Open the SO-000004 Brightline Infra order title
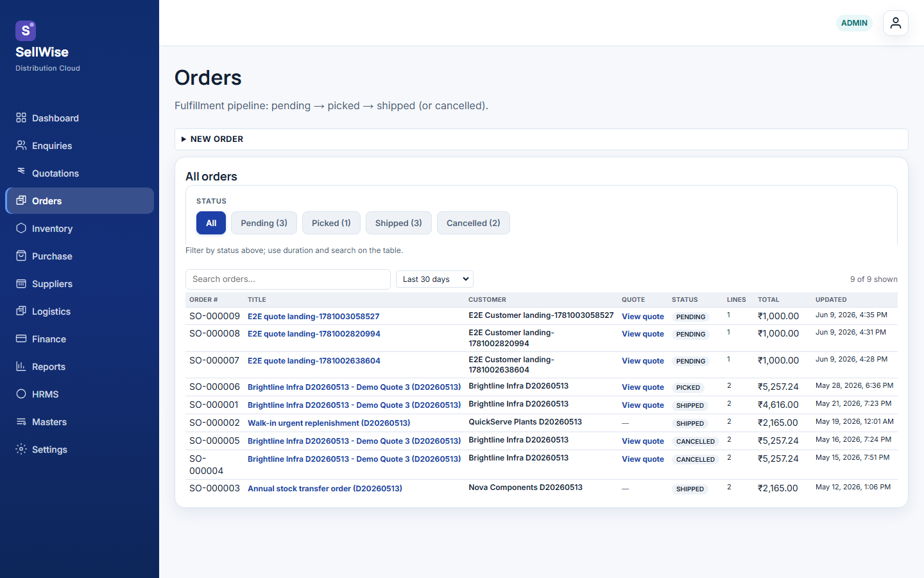The image size is (924, 578). (x=354, y=459)
